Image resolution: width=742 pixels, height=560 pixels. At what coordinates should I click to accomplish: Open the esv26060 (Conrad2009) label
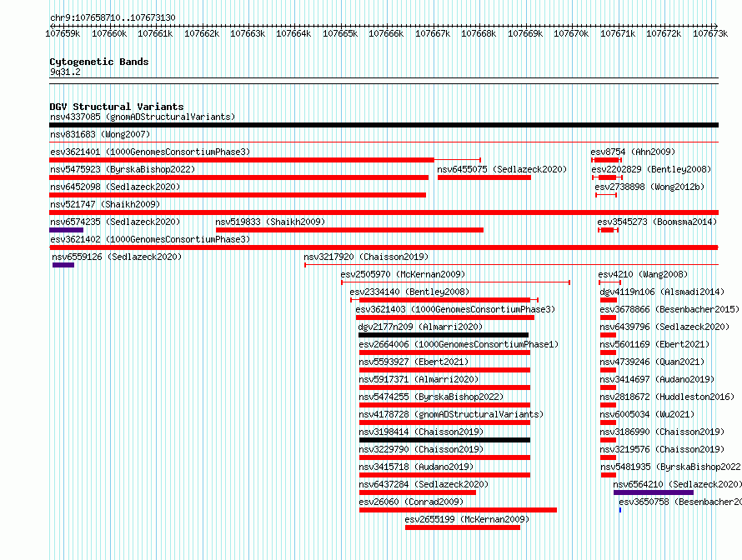(411, 502)
